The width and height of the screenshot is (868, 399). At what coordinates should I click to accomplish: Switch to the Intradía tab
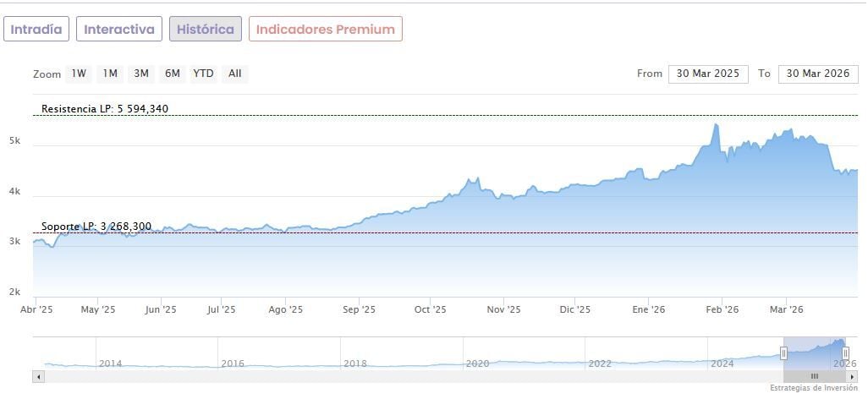point(36,29)
